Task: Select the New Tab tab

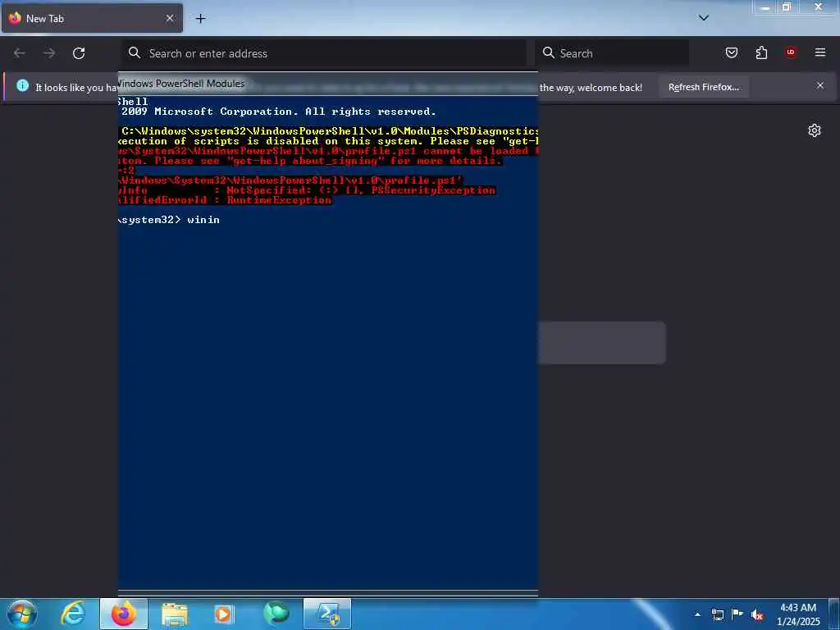Action: [92, 18]
